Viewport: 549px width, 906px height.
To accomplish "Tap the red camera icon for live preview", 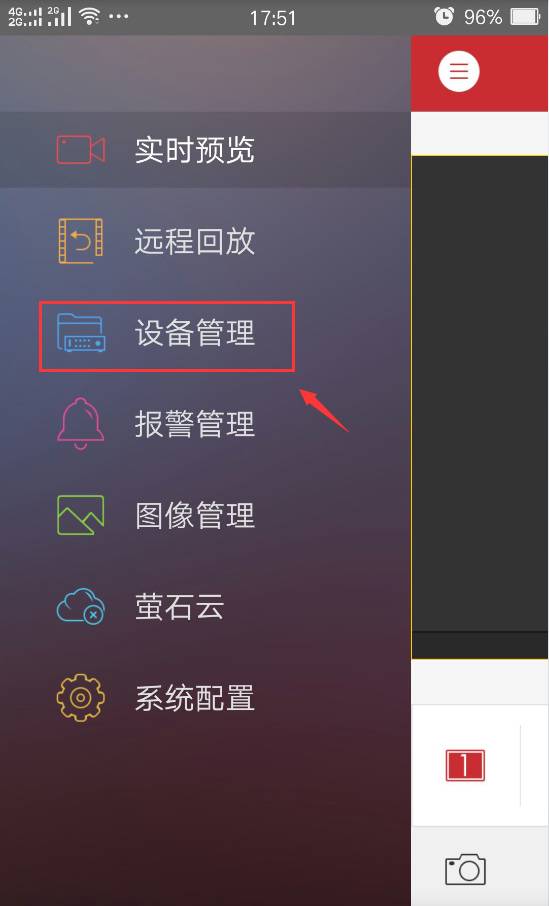I will (x=80, y=150).
